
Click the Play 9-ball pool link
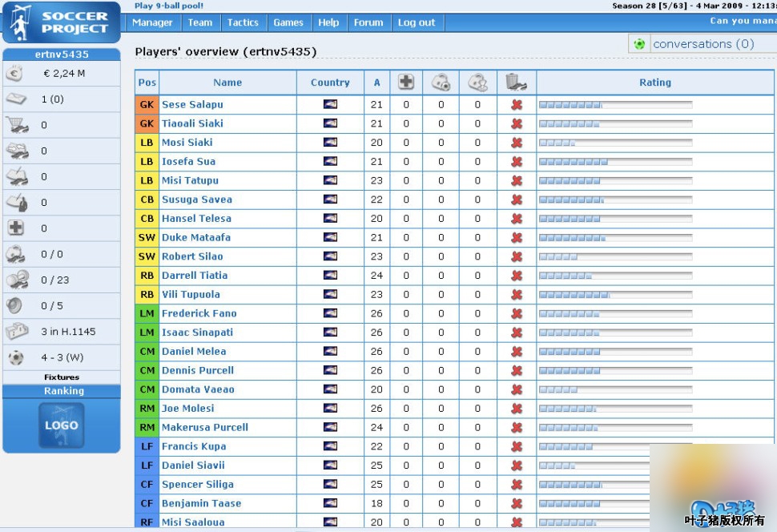click(x=169, y=6)
